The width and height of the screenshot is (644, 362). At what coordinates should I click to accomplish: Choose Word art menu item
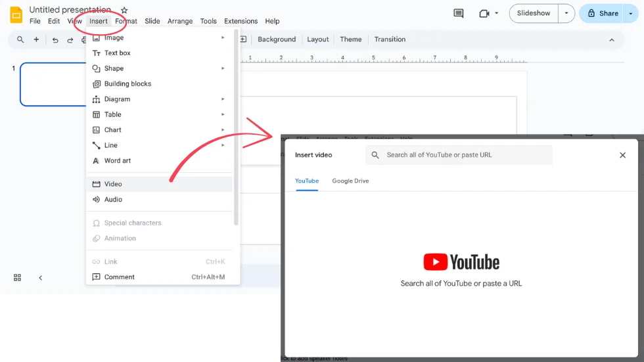coord(159,160)
